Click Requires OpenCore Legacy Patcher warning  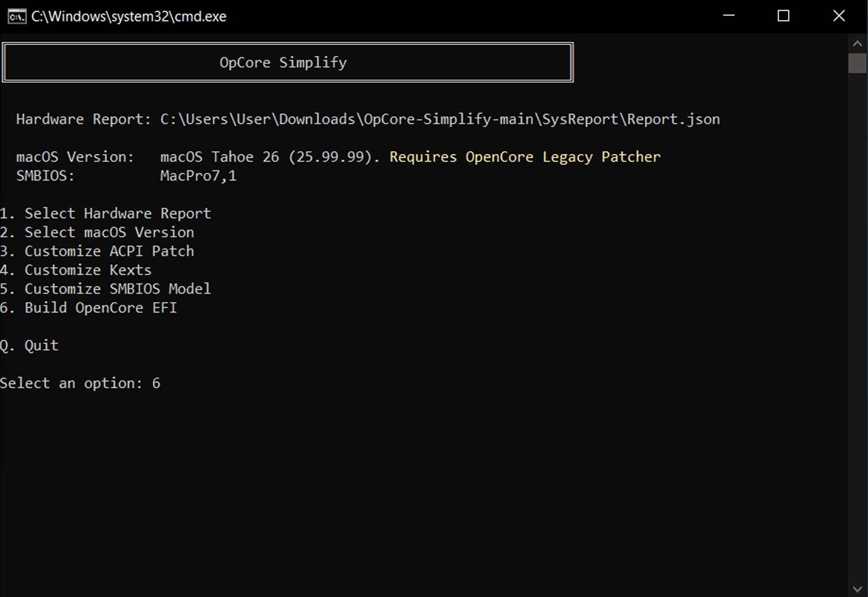click(x=525, y=157)
